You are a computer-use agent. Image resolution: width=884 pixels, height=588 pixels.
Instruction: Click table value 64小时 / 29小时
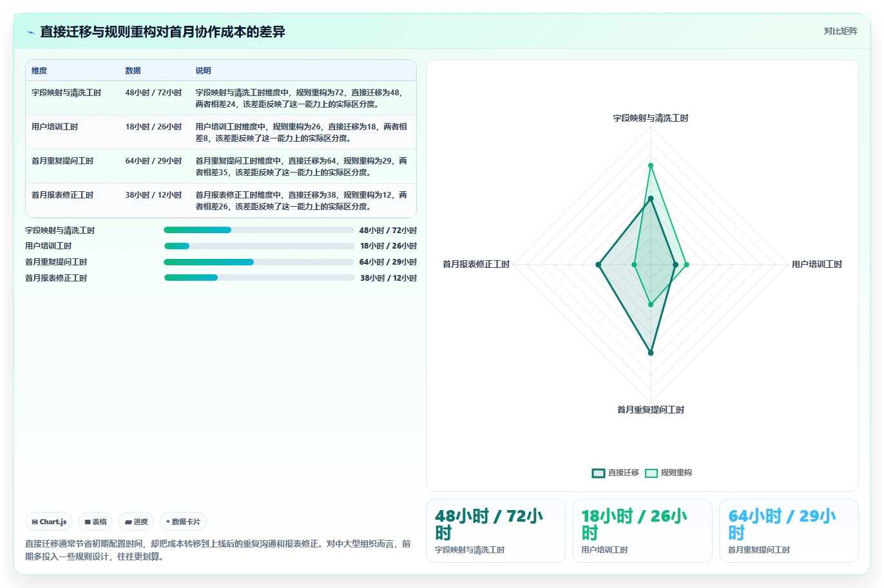click(x=153, y=161)
